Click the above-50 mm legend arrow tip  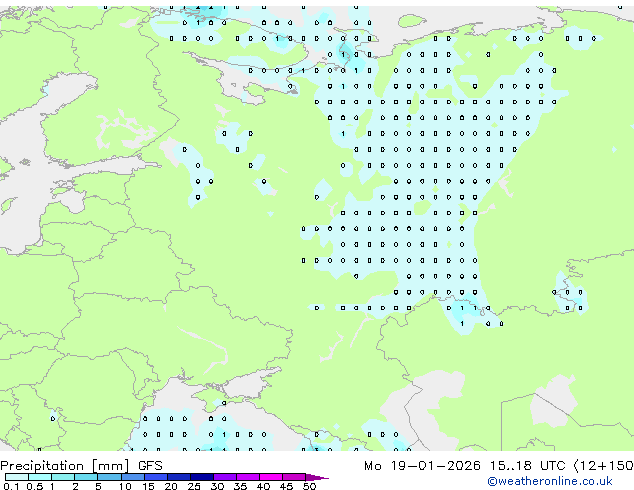tap(317, 477)
